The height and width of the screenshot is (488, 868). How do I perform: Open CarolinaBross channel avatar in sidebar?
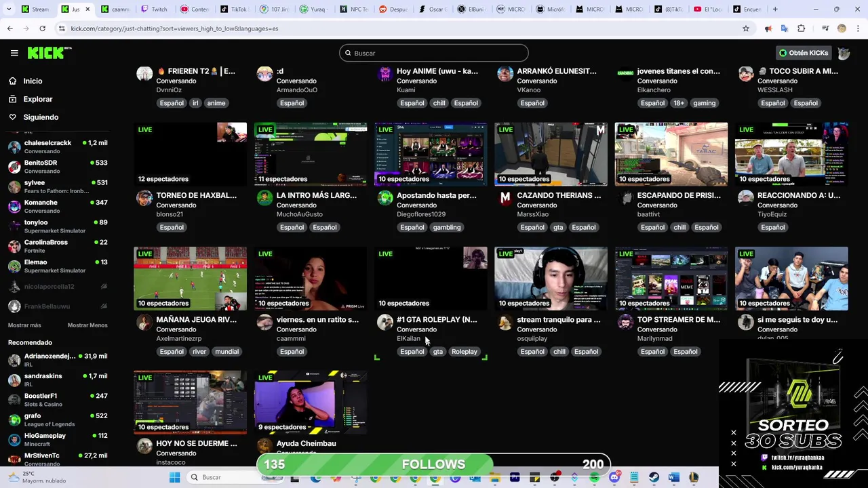(14, 246)
